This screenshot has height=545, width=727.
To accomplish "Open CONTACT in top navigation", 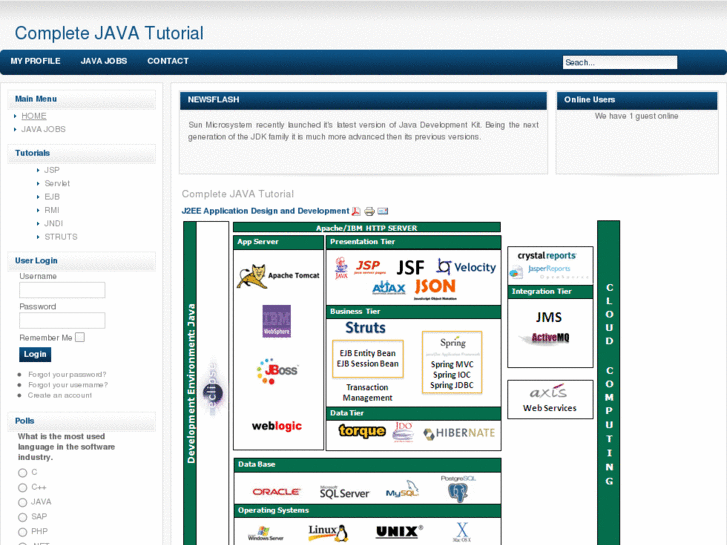I will pos(168,61).
